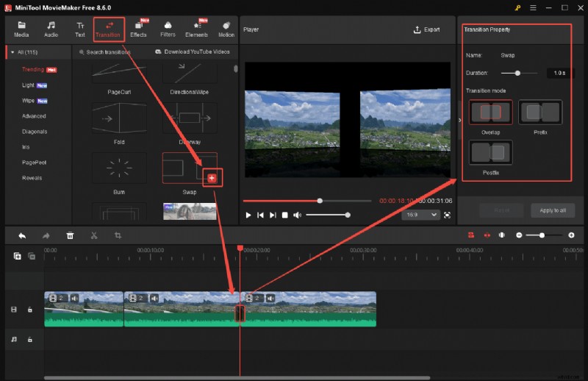Lock the audio track

coord(29,339)
